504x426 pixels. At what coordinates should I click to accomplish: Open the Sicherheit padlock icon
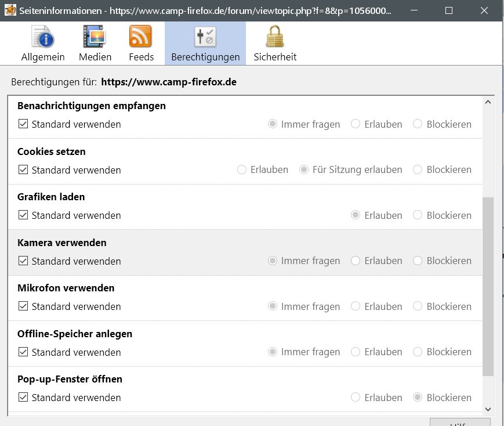[x=275, y=37]
